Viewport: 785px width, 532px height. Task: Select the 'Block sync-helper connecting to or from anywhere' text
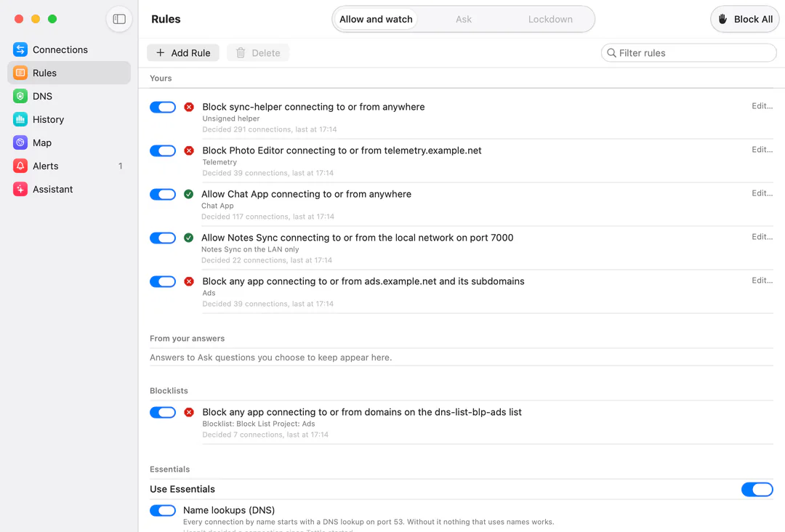tap(313, 107)
